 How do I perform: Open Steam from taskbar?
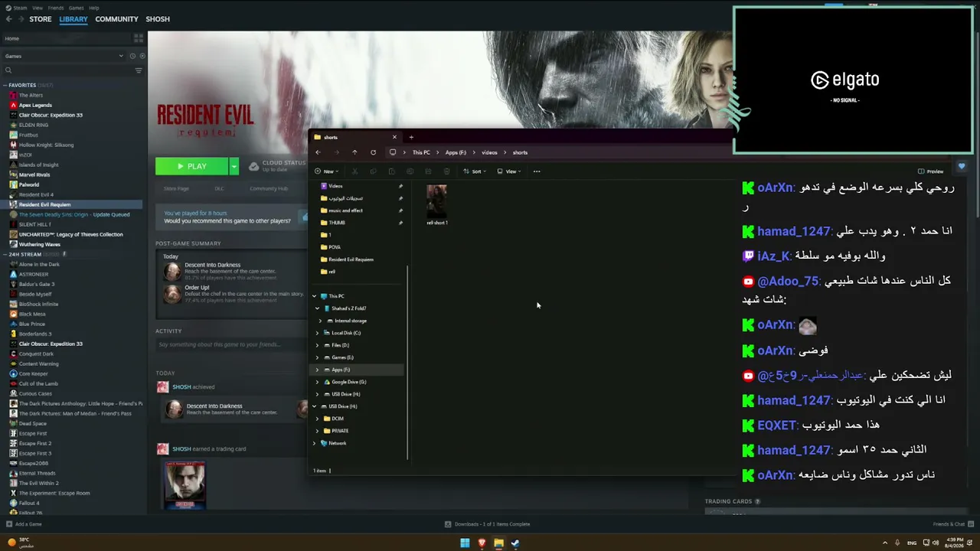click(x=515, y=543)
